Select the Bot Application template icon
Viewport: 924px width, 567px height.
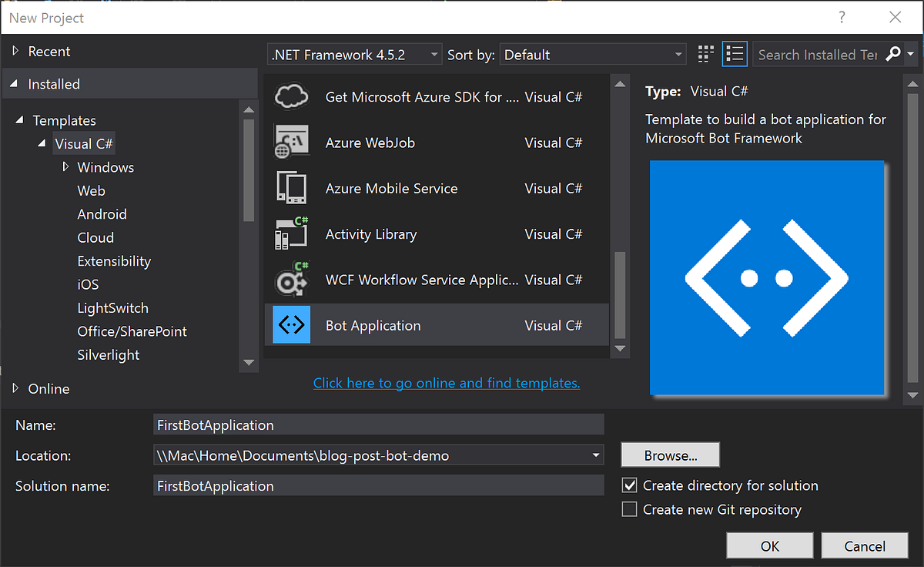pos(291,324)
